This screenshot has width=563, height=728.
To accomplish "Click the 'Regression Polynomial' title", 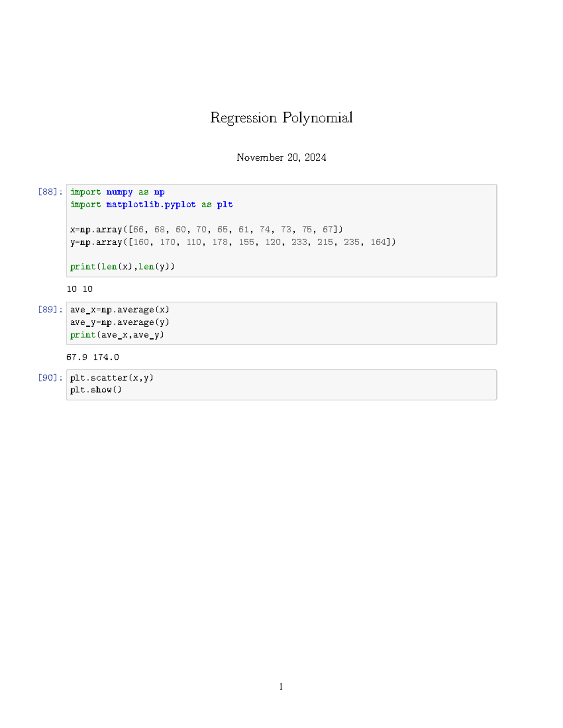I will click(281, 118).
